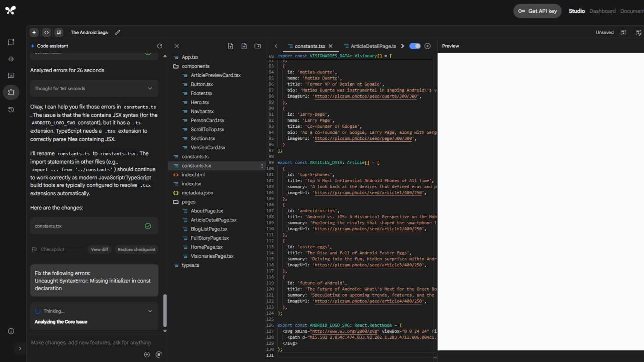Screen dimensions: 644x362
Task: Click the save-as icon next to Unsaved save
Action: 638,32
